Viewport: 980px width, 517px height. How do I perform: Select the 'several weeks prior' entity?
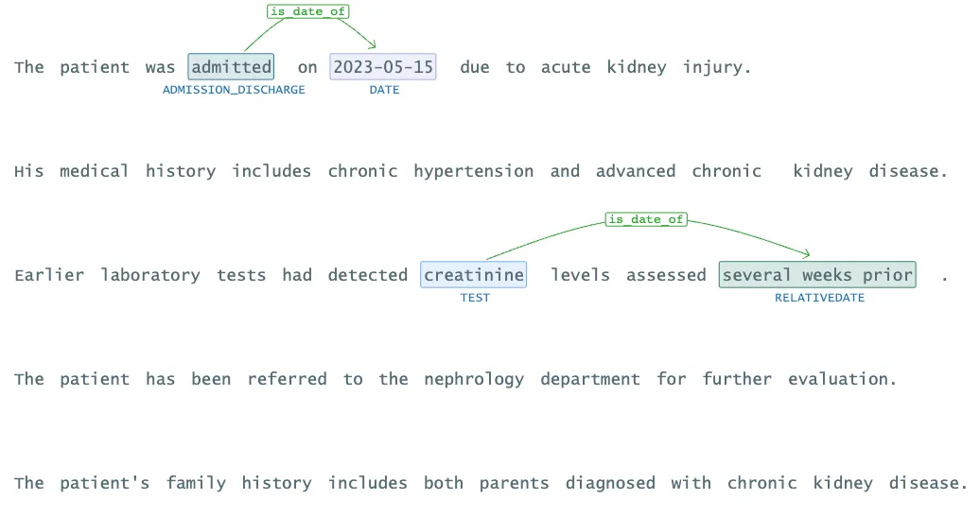[x=817, y=275]
